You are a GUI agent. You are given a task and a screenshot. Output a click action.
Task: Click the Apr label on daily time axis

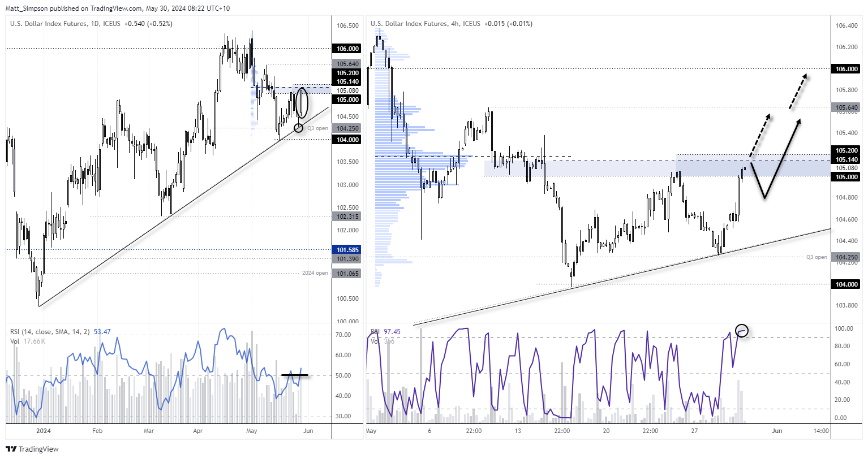tap(197, 431)
